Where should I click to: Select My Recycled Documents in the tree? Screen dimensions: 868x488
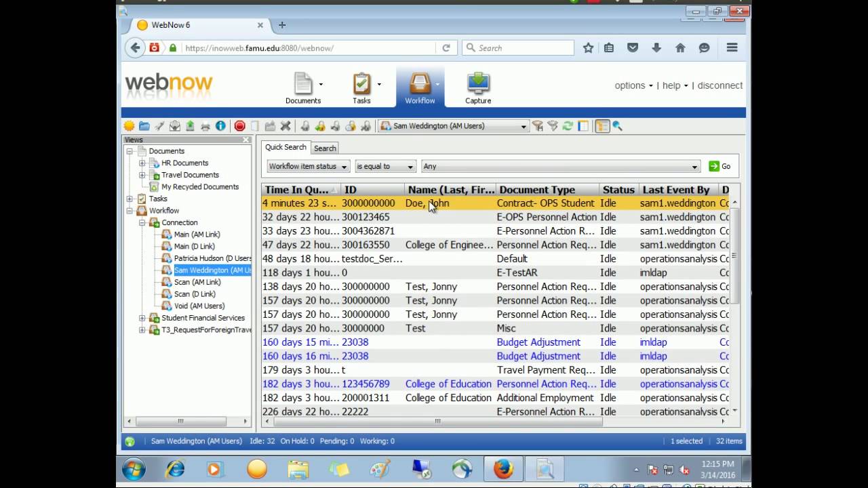(x=200, y=187)
